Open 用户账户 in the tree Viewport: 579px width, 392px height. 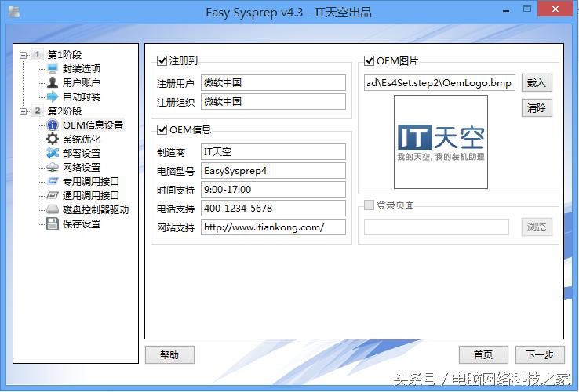(x=82, y=82)
